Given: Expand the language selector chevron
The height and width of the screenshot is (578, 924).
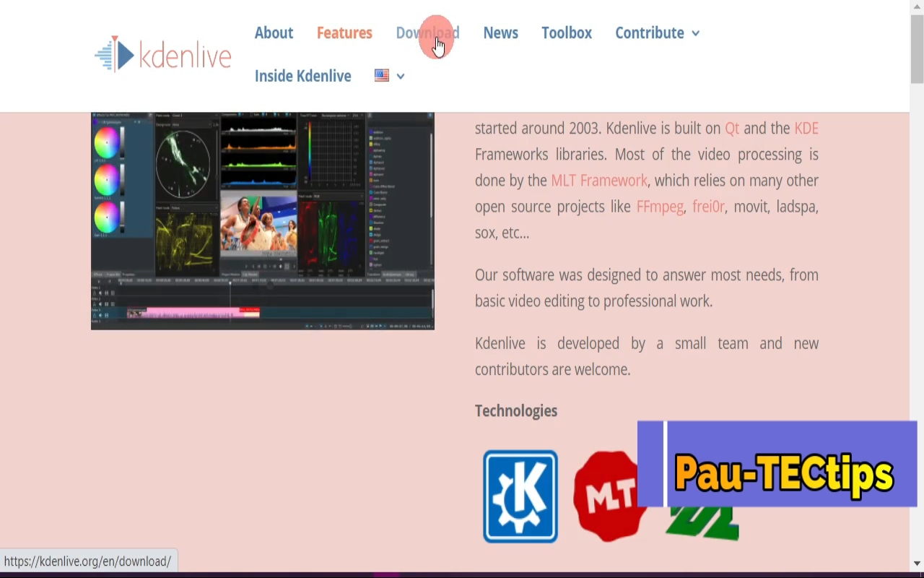Looking at the screenshot, I should pyautogui.click(x=401, y=76).
